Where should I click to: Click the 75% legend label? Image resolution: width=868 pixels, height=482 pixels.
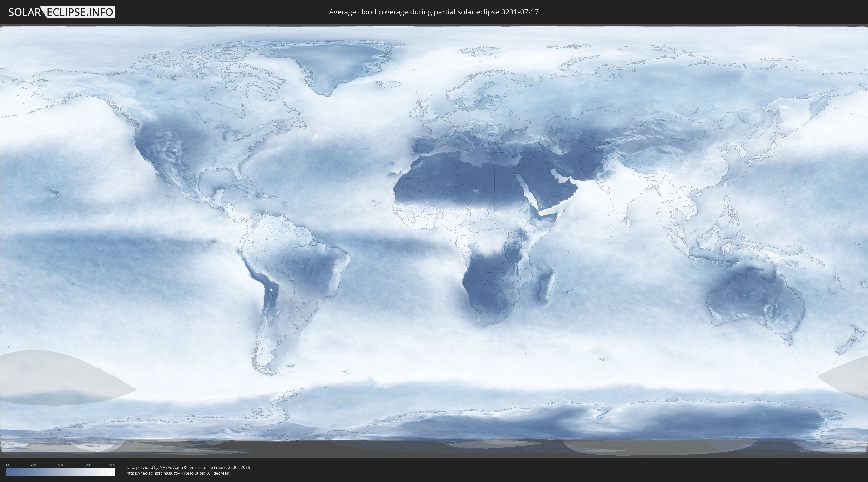(x=88, y=465)
